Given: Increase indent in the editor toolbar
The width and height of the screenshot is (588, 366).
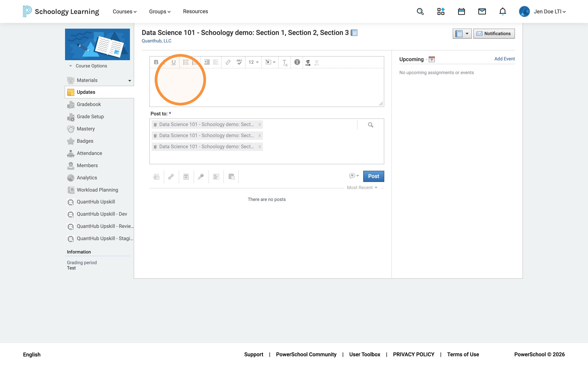Looking at the screenshot, I should (207, 62).
